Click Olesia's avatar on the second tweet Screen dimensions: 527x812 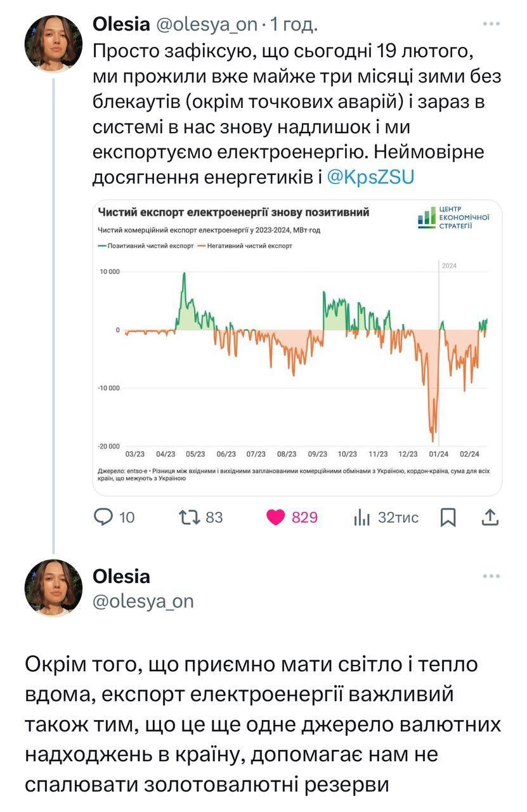[x=53, y=588]
